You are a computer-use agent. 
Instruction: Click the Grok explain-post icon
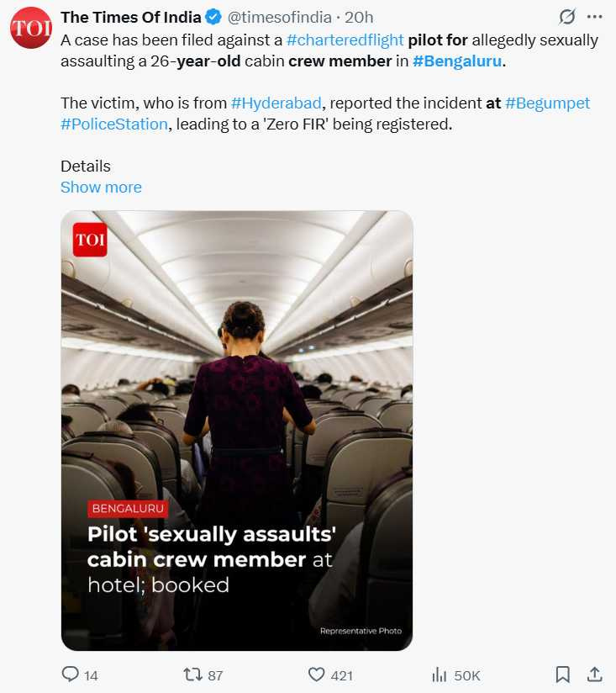567,17
